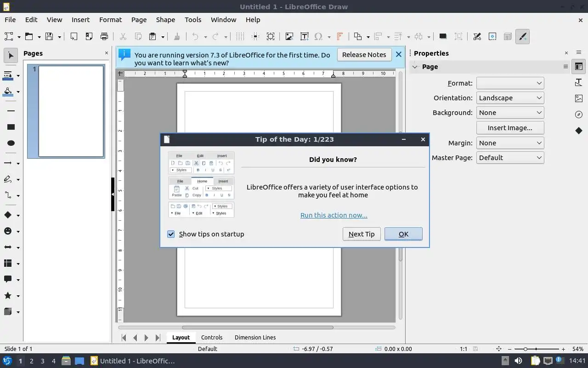
Task: Click the New document icon
Action: [x=9, y=36]
